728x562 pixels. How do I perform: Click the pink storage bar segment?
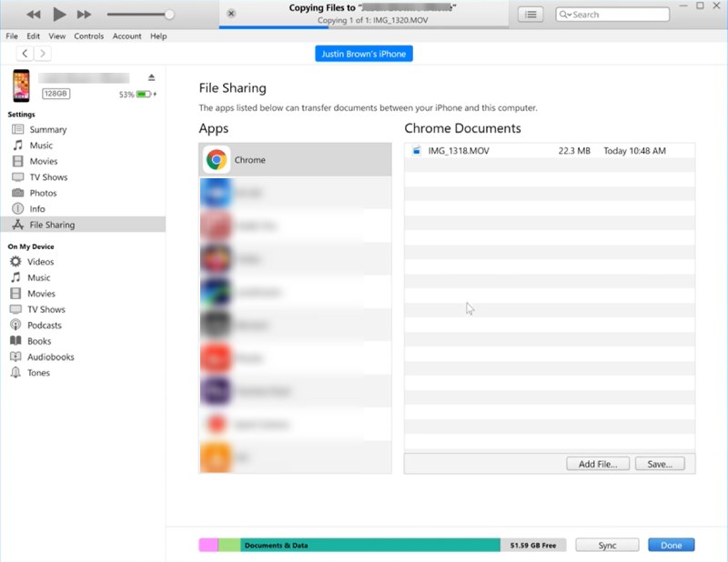tap(208, 545)
